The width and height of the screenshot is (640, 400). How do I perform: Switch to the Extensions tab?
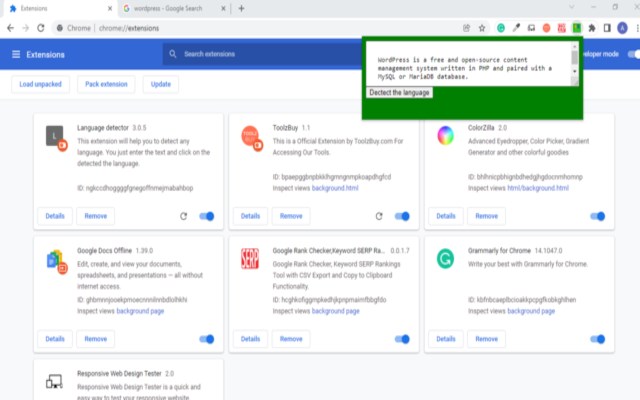(x=60, y=9)
